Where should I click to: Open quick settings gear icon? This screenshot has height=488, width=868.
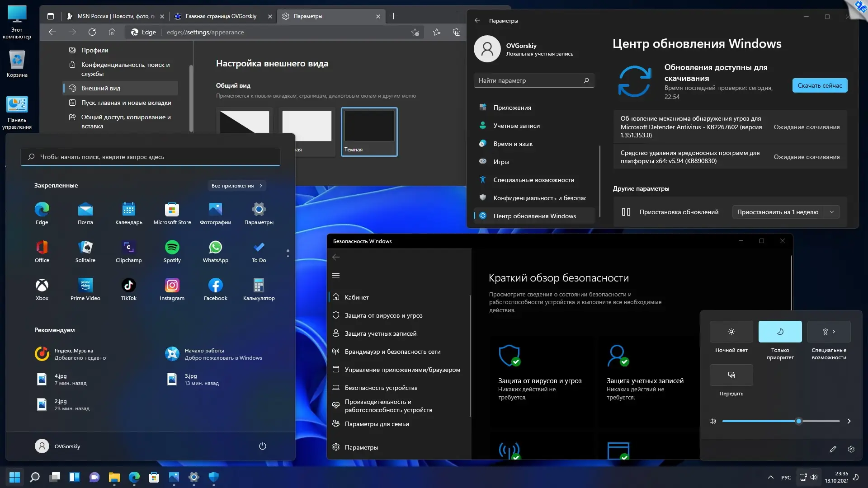point(851,449)
